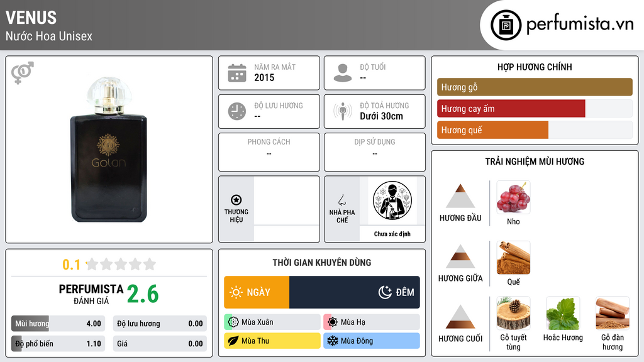Click the Dưới 30cm value
Screen dimensions: 644x362
(x=381, y=116)
